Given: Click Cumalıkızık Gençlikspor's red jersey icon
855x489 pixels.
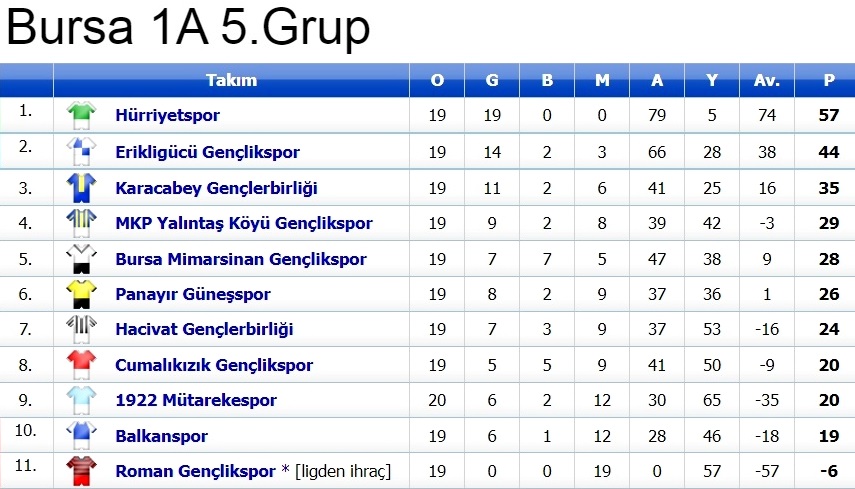Looking at the screenshot, I should click(x=80, y=365).
